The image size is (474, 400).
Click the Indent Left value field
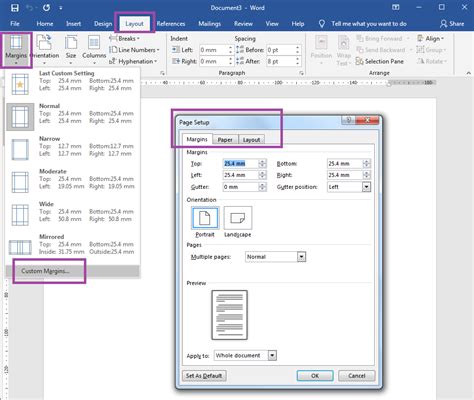(x=213, y=50)
